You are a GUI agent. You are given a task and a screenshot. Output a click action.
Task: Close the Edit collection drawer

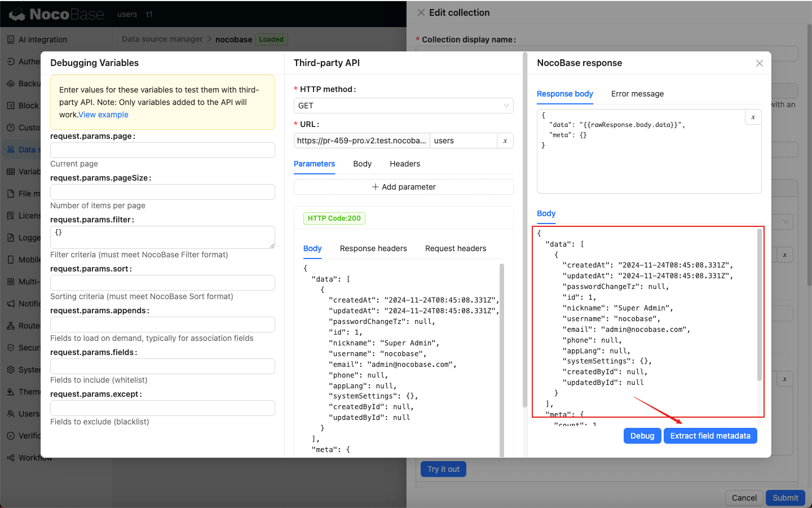(x=421, y=12)
